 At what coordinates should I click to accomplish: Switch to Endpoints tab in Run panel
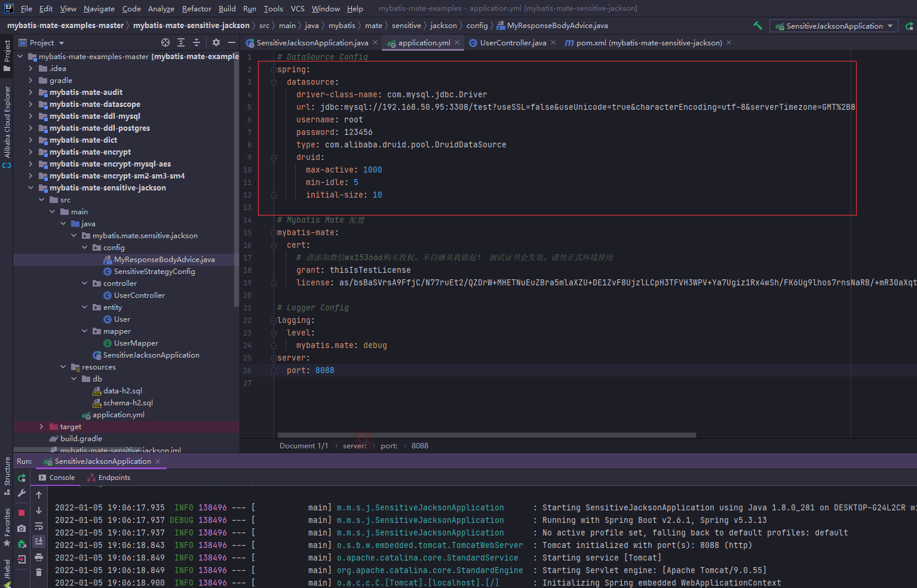coord(109,478)
